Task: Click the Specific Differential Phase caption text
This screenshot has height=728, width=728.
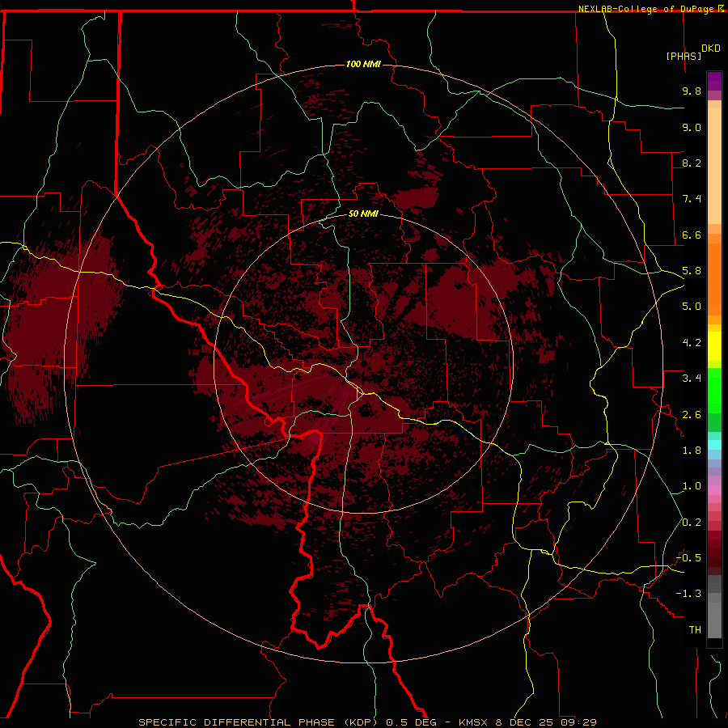Action: 367,722
